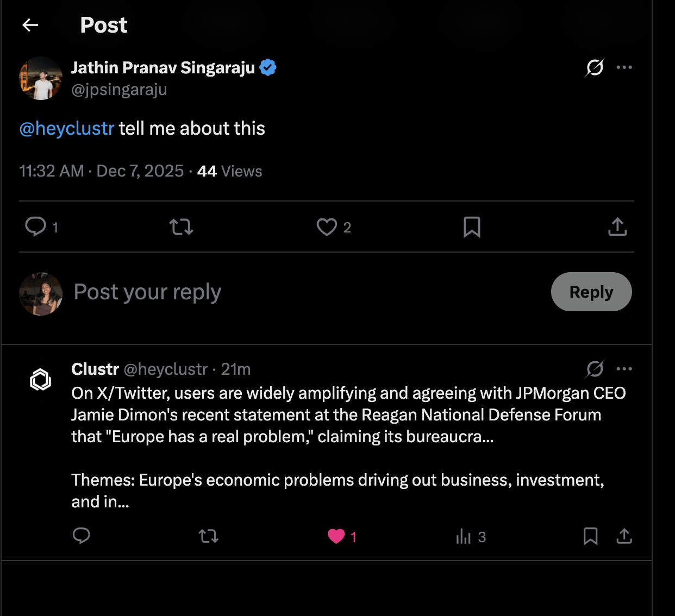Repost the main post
675x616 pixels.
click(181, 227)
